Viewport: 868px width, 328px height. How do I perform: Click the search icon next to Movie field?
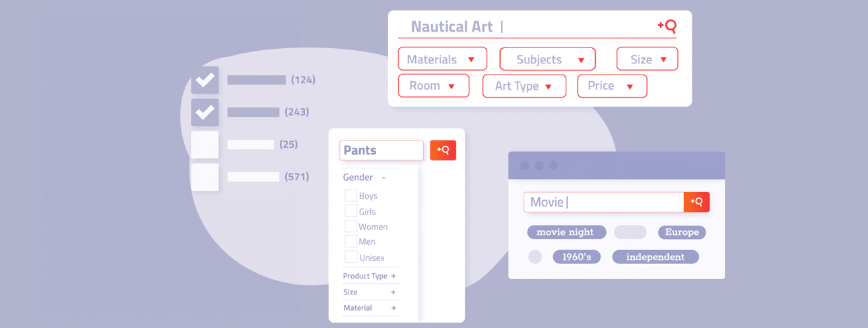(x=696, y=202)
